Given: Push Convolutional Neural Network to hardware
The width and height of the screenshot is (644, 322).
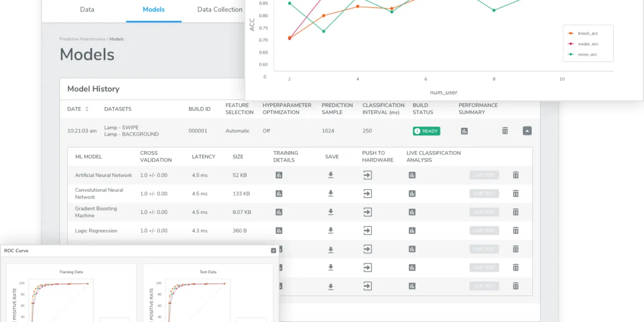Looking at the screenshot, I should (368, 194).
